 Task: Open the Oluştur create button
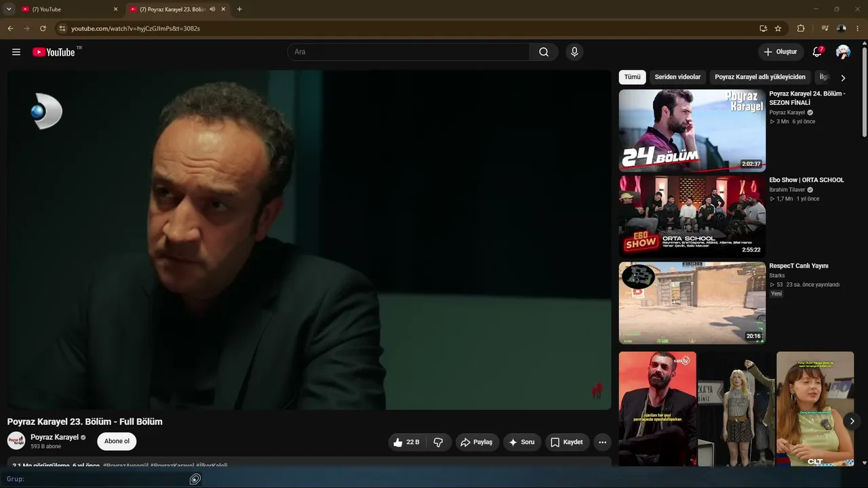coord(781,52)
